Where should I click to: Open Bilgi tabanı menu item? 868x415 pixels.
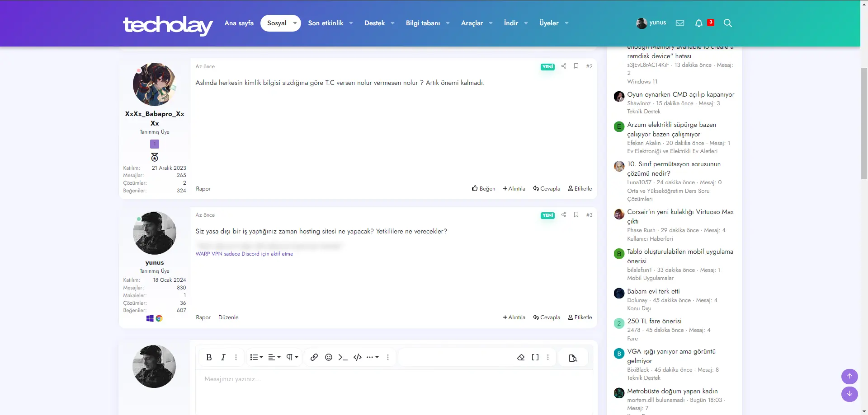[x=423, y=23]
